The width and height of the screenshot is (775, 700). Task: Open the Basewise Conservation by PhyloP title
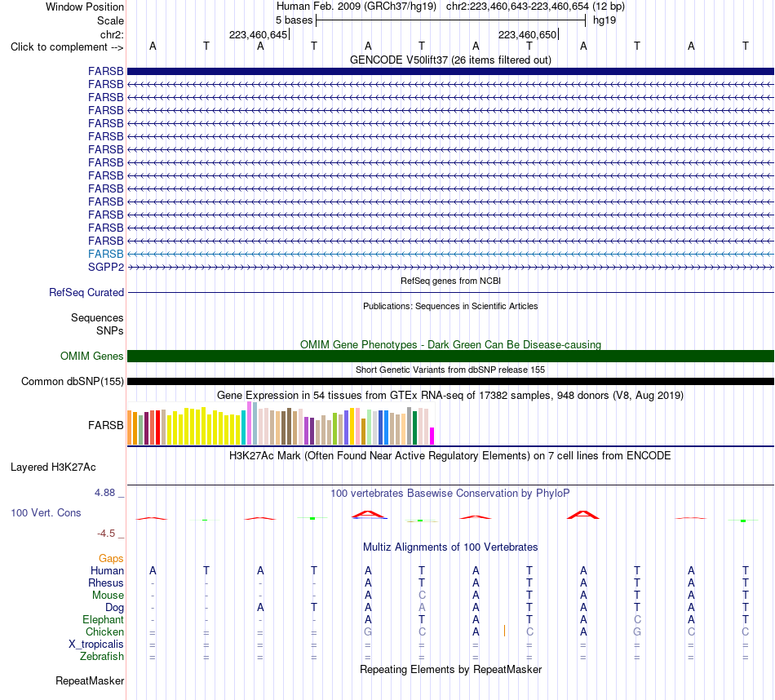pos(450,494)
